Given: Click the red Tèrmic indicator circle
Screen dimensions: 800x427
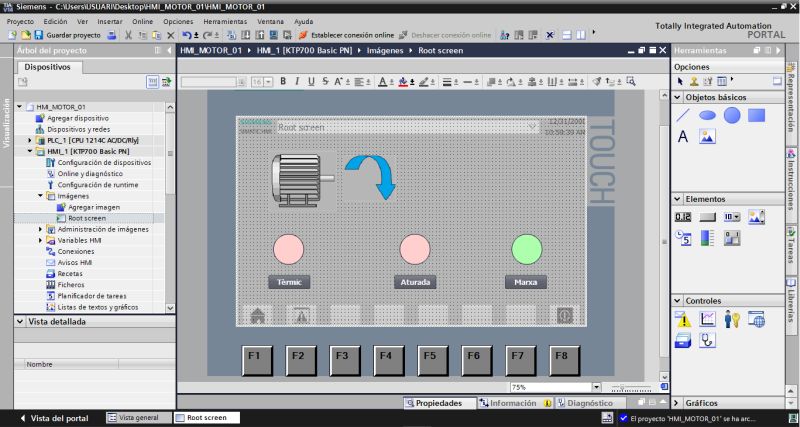Looking at the screenshot, I should 288,248.
